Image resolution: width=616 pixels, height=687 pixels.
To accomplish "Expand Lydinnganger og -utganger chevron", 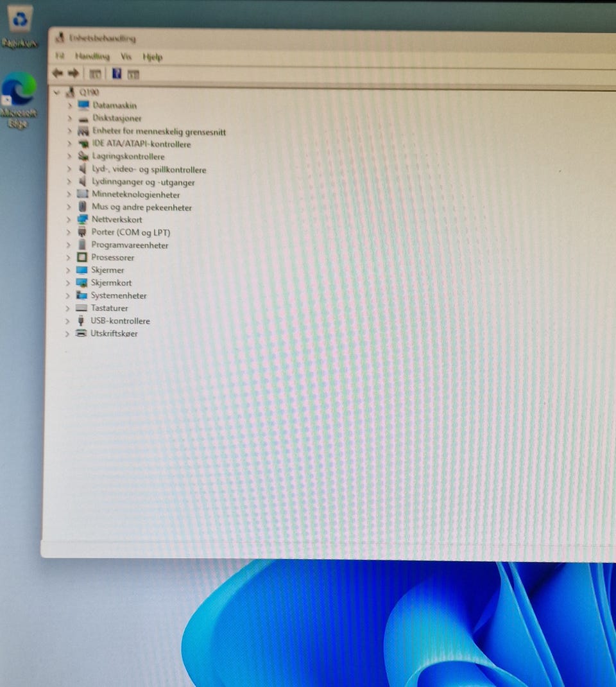I will 69,182.
